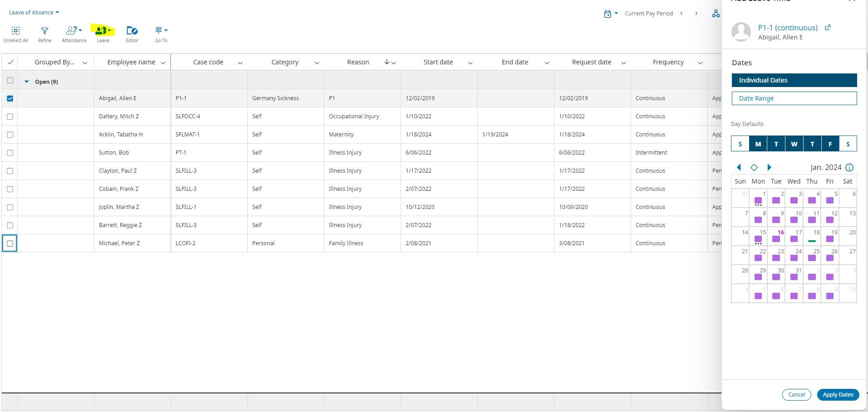Viewport: 868px width, 412px height.
Task: Click the Cancel button
Action: tap(796, 395)
